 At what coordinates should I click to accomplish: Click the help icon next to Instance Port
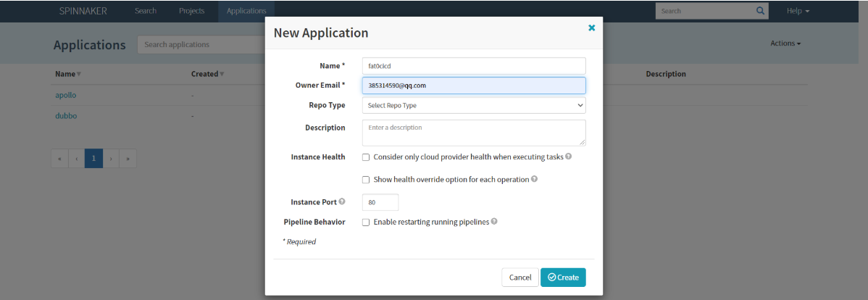(342, 201)
